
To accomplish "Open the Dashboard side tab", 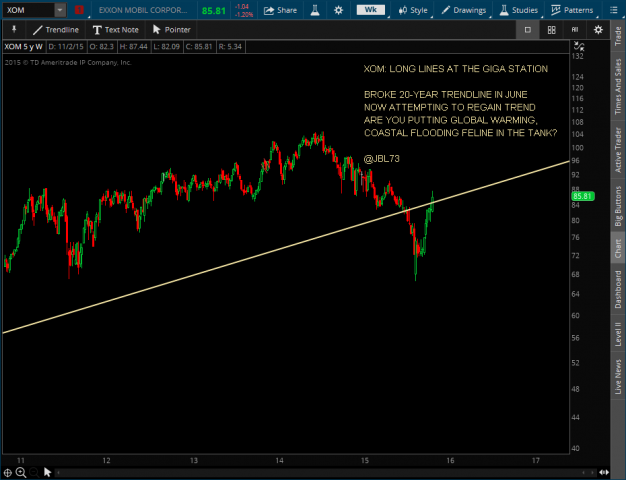I will 618,290.
